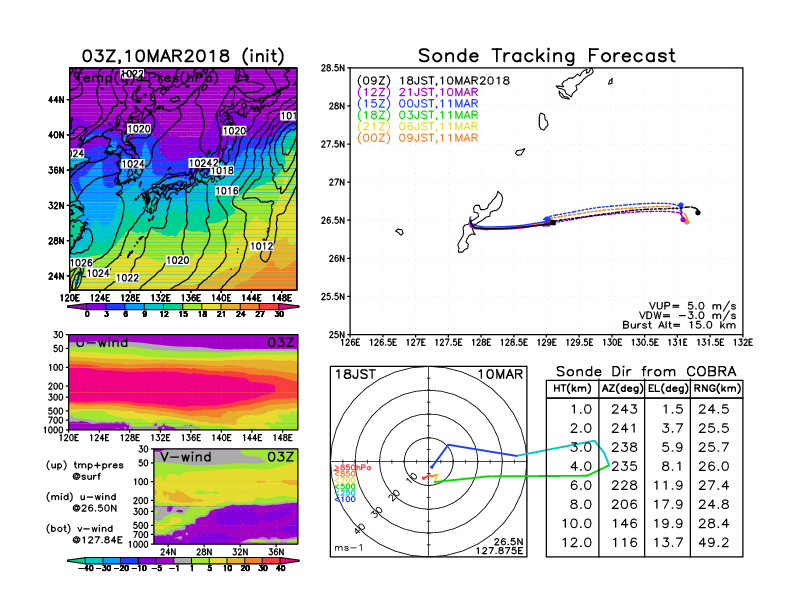This screenshot has height=612, width=792.
Task: Click the "@127.84E" longitude note
Action: point(97,540)
